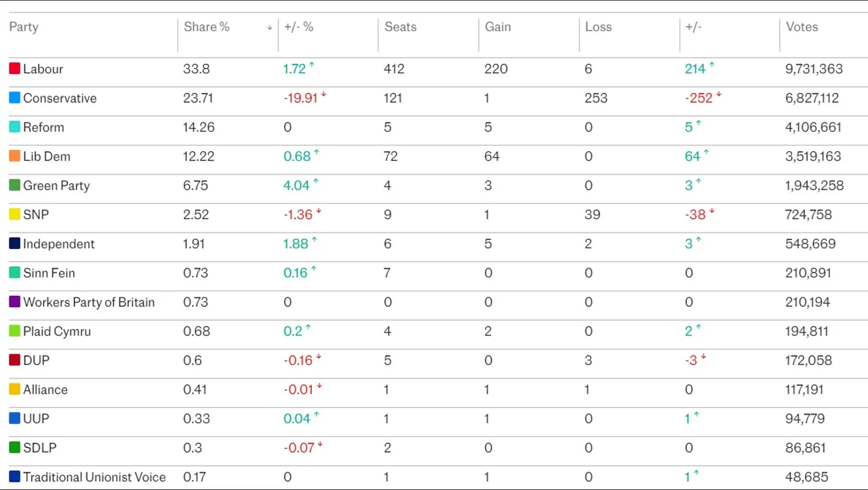Screen dimensions: 868x490
Task: Select Workers Party of Britain name
Action: 89,303
